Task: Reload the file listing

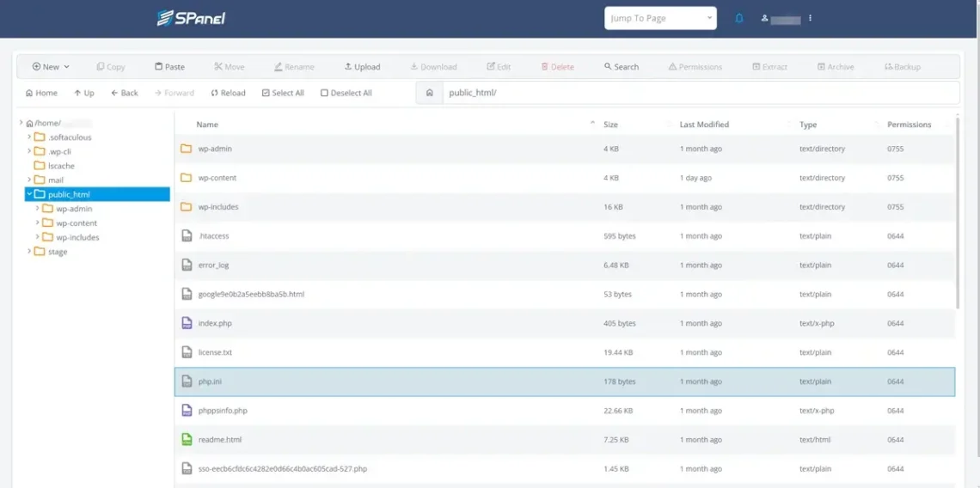Action: tap(228, 93)
